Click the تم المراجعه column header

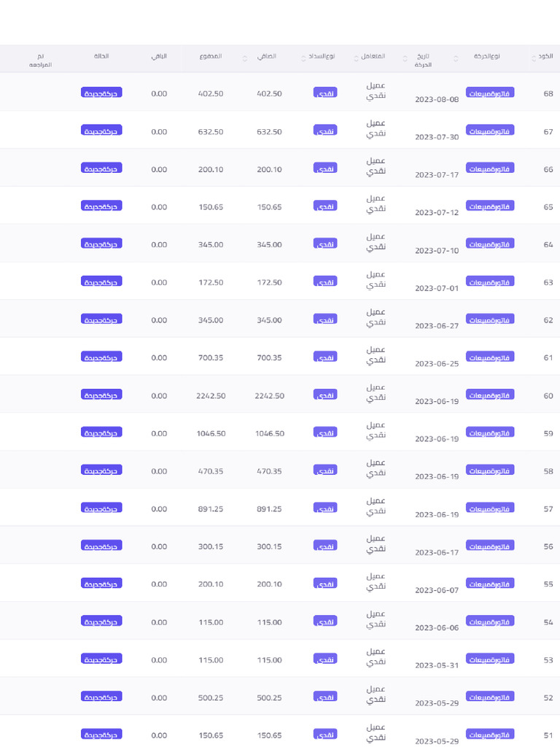[x=41, y=60]
